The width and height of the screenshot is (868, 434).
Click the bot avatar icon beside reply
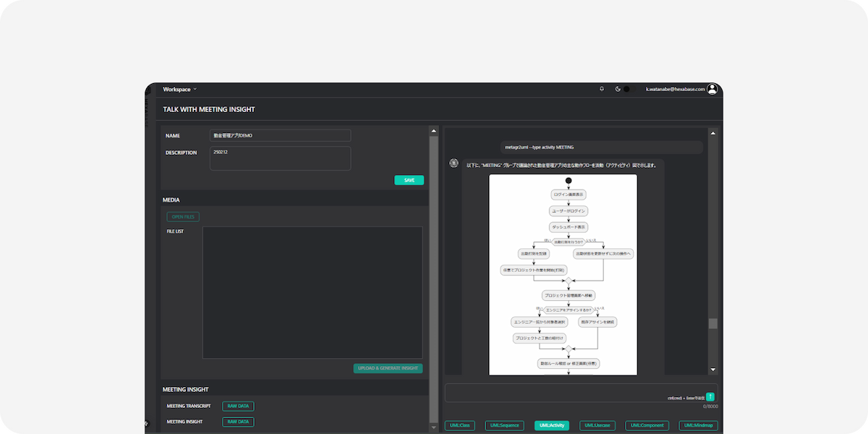click(454, 164)
